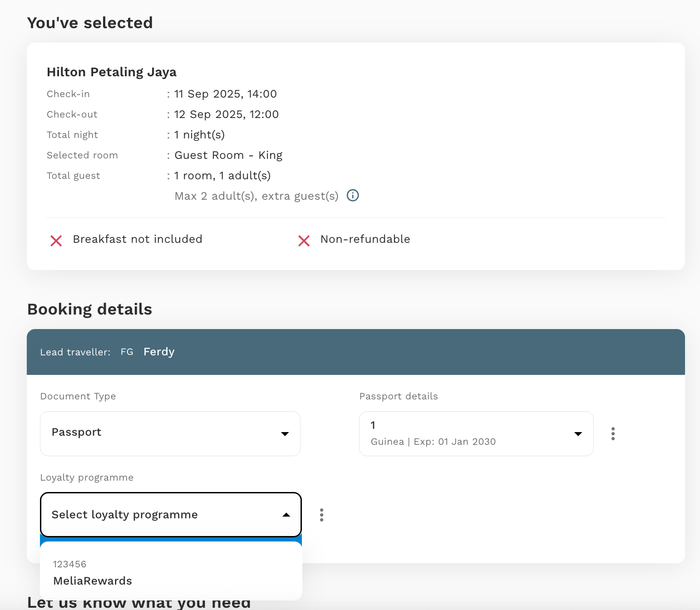The width and height of the screenshot is (700, 610).
Task: Click the lead traveller name Ferdy
Action: 159,352
